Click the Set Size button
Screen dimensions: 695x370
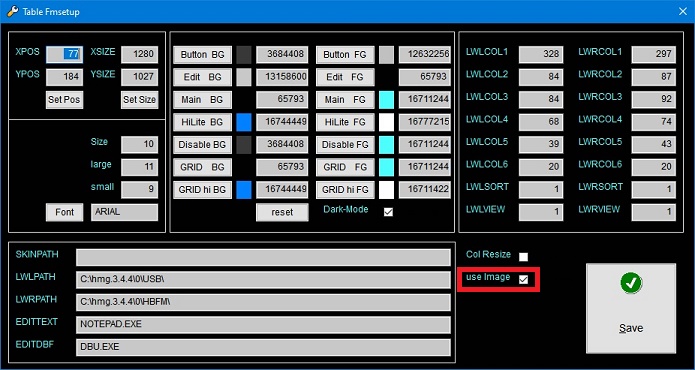click(x=139, y=100)
